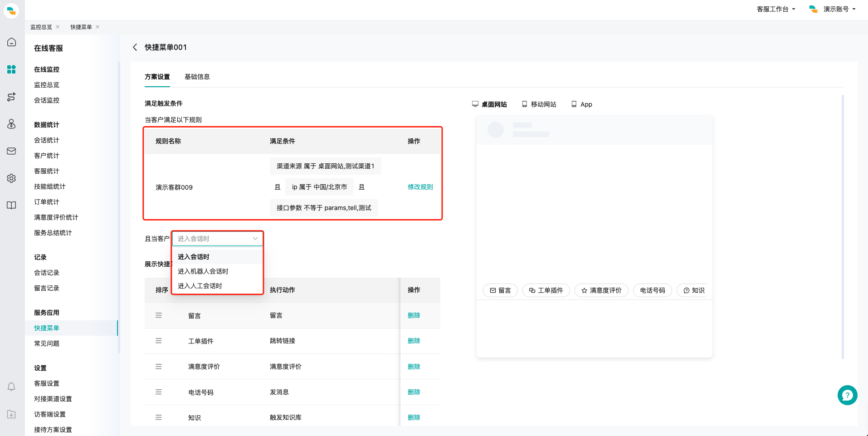Choose 进入会话时 option in the list

coord(217,257)
